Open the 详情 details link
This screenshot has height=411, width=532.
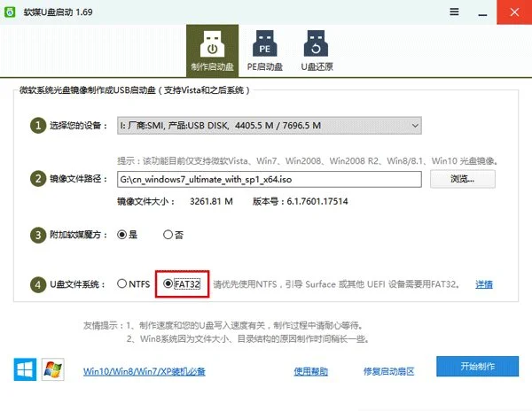point(484,284)
